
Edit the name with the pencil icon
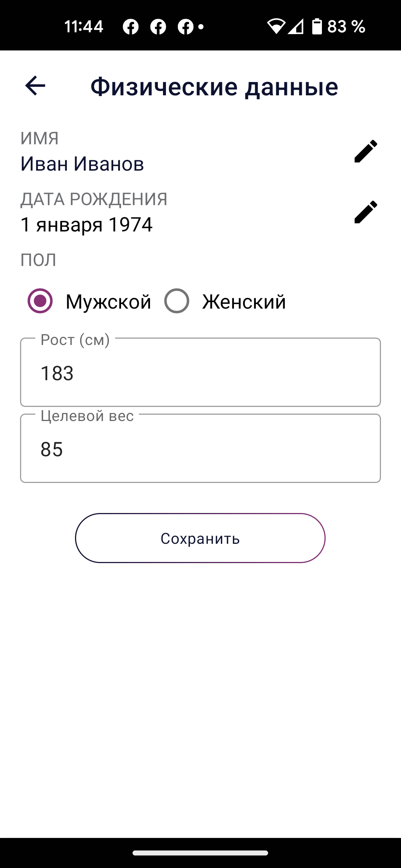[x=366, y=151]
